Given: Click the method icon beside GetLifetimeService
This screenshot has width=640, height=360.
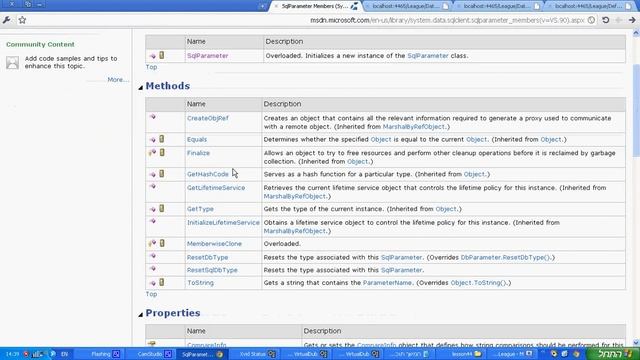Looking at the screenshot, I should pyautogui.click(x=153, y=186).
